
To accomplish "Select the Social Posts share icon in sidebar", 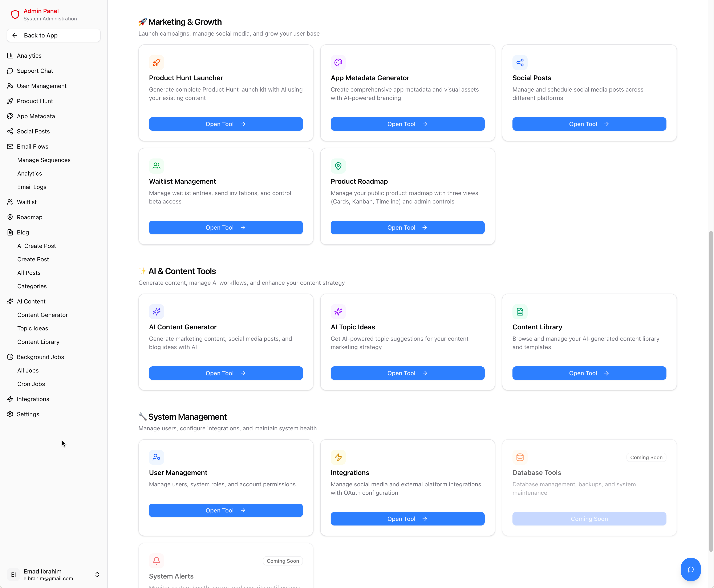I will click(x=10, y=131).
